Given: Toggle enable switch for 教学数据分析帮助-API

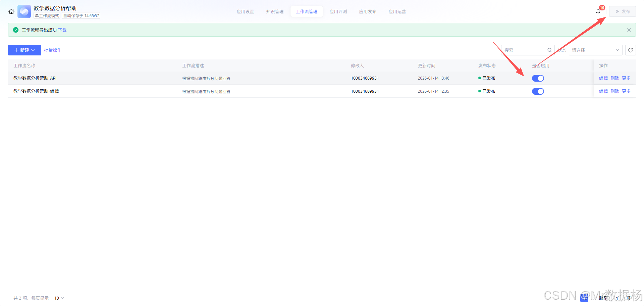Looking at the screenshot, I should [538, 78].
